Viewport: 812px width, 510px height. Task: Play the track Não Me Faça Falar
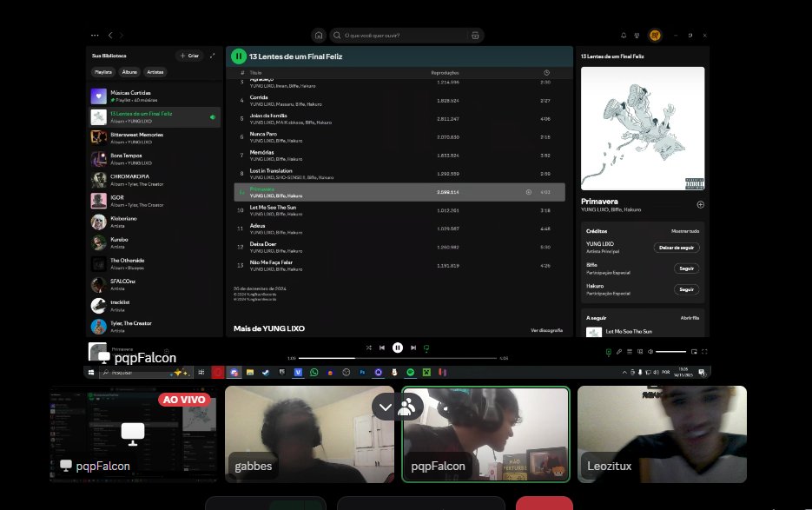point(399,265)
